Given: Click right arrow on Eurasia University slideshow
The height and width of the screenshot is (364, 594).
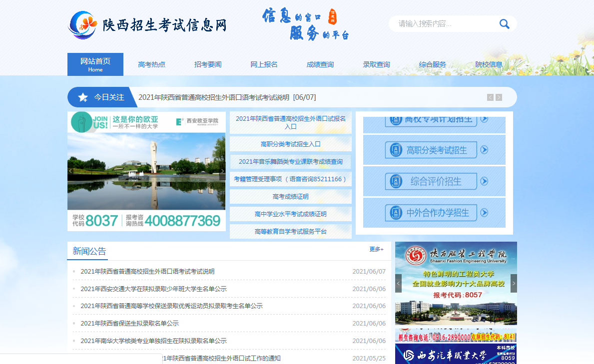Looking at the screenshot, I should (222, 171).
